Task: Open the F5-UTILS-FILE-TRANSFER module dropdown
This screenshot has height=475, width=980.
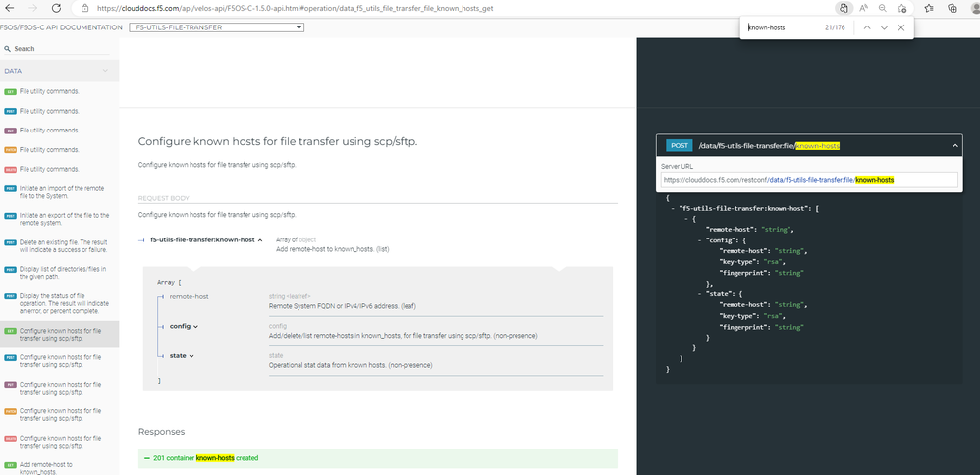Action: click(216, 27)
